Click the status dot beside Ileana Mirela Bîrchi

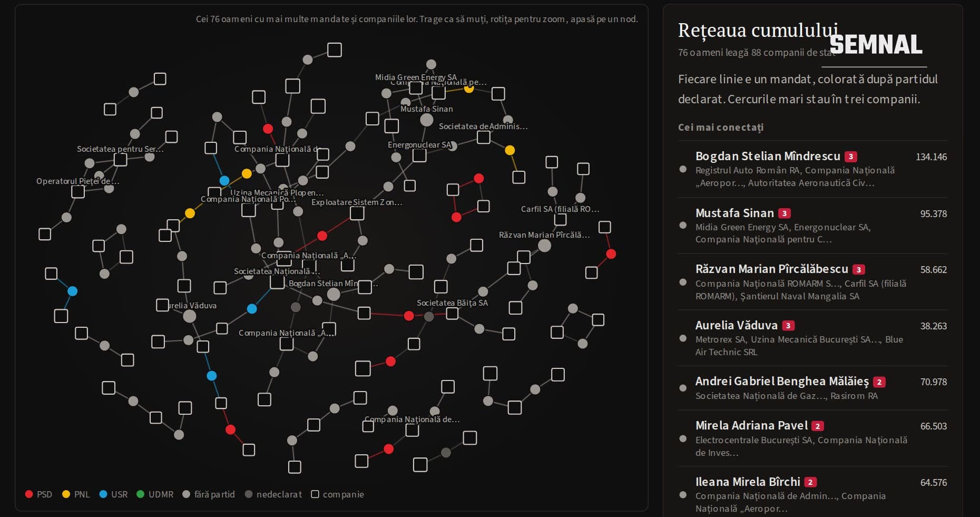pos(683,495)
